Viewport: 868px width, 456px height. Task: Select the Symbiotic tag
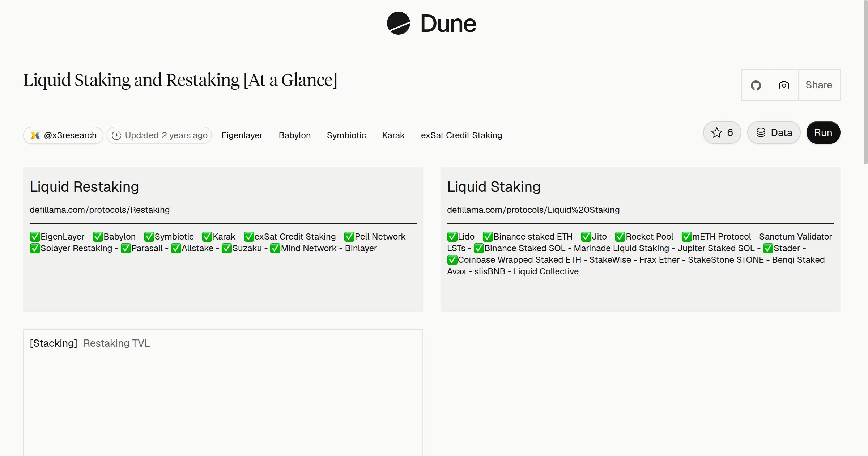[346, 135]
